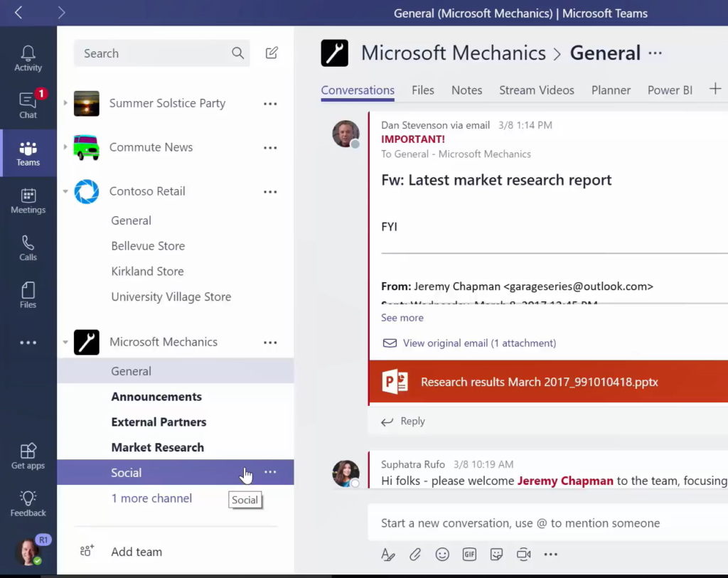728x578 pixels.
Task: Open Get apps store
Action: pyautogui.click(x=28, y=456)
